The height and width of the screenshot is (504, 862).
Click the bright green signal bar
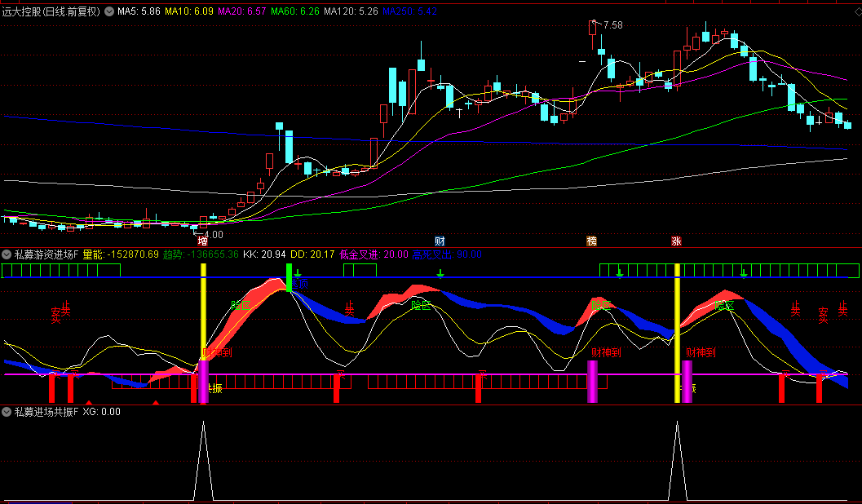coord(289,277)
